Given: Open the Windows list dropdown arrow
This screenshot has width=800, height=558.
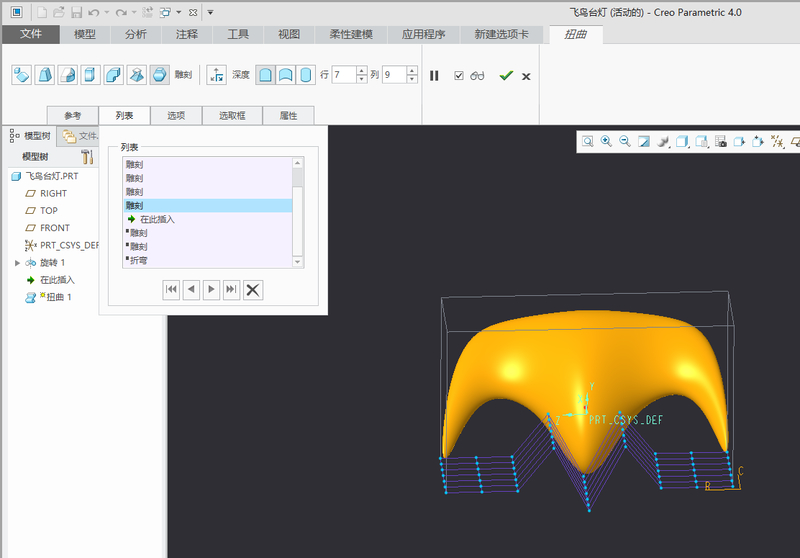Looking at the screenshot, I should (x=179, y=12).
